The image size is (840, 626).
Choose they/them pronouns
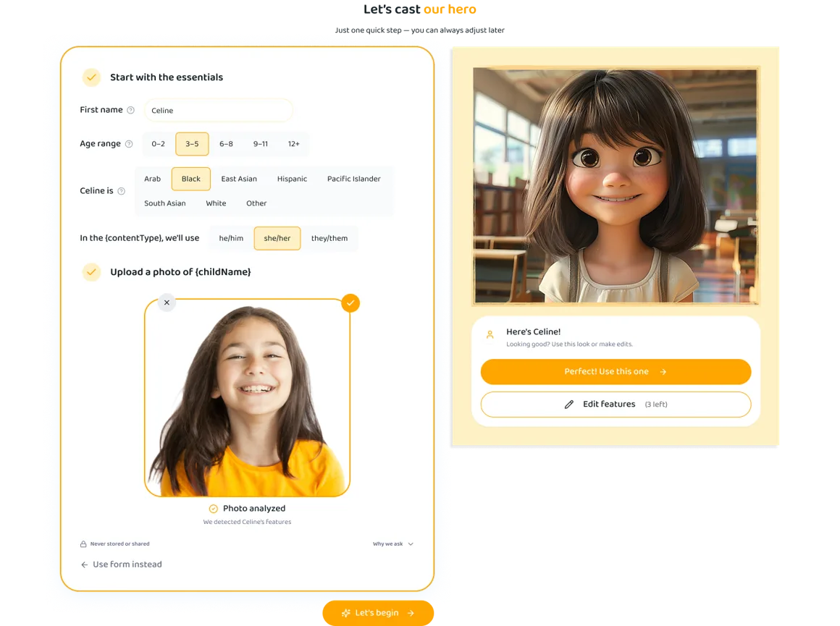(x=329, y=238)
